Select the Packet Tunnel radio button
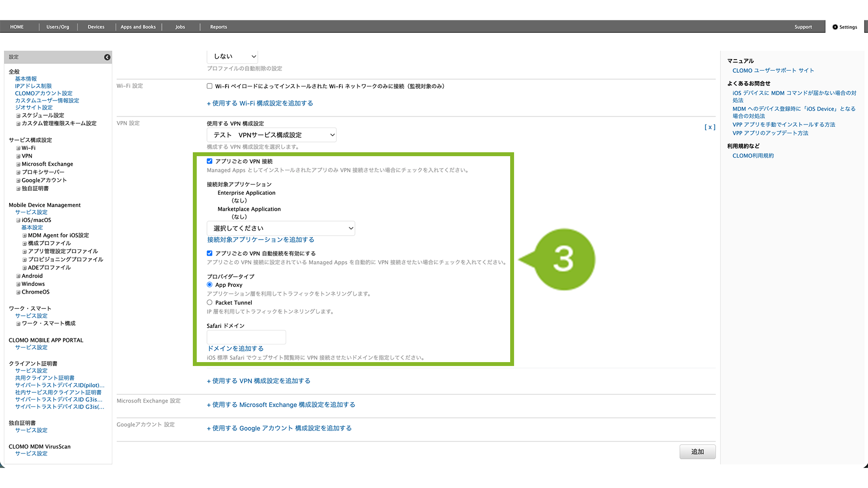The width and height of the screenshot is (868, 488). tap(209, 303)
